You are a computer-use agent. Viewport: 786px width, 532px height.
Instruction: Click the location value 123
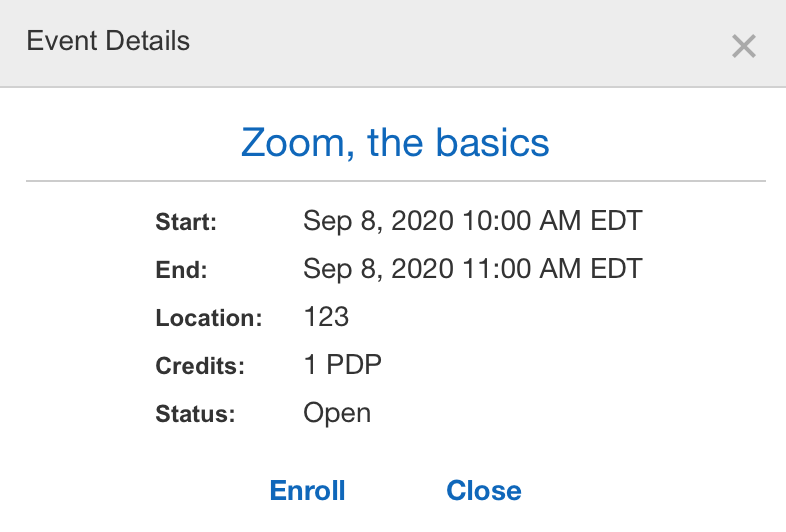click(x=326, y=317)
